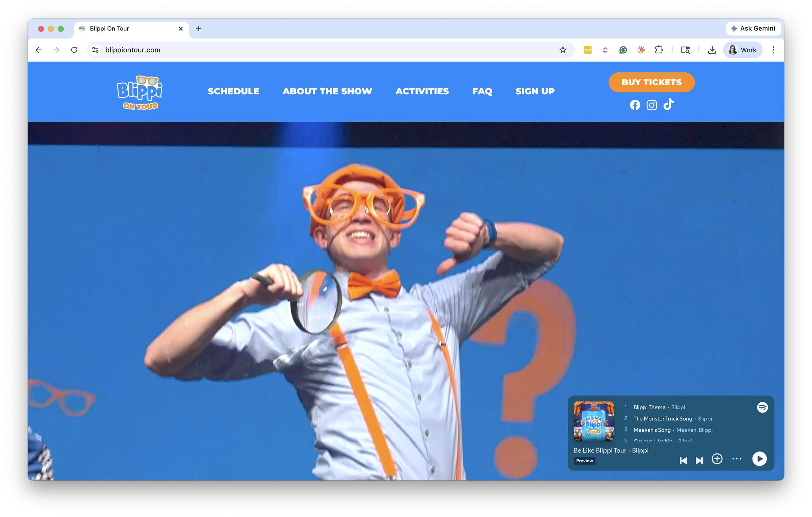
Task: Open Spotify via the Spotify logo icon
Action: (x=762, y=407)
